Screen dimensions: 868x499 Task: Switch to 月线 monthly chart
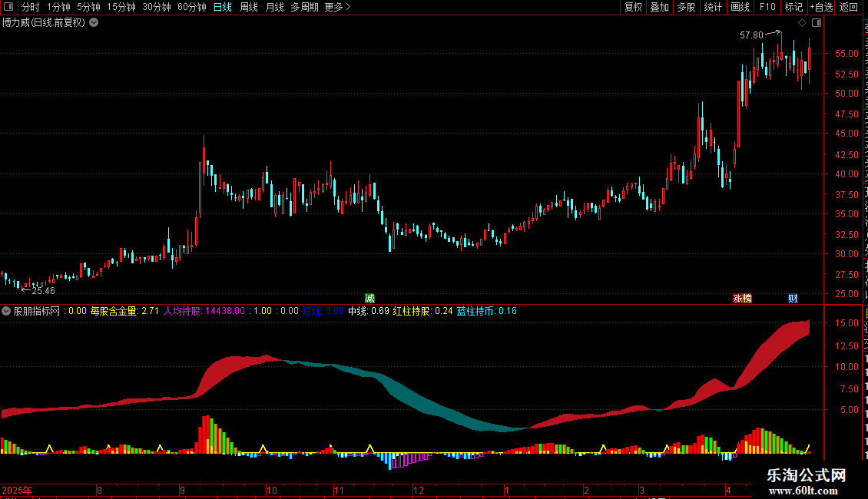coord(274,7)
